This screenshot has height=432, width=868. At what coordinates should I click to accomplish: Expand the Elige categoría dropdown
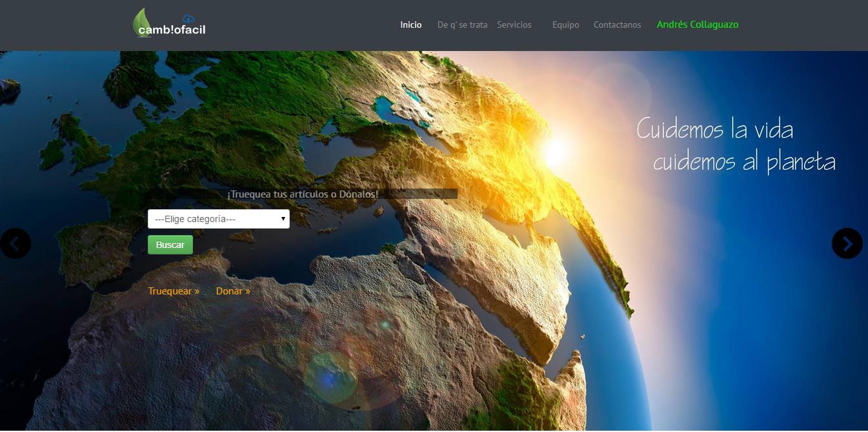click(219, 219)
